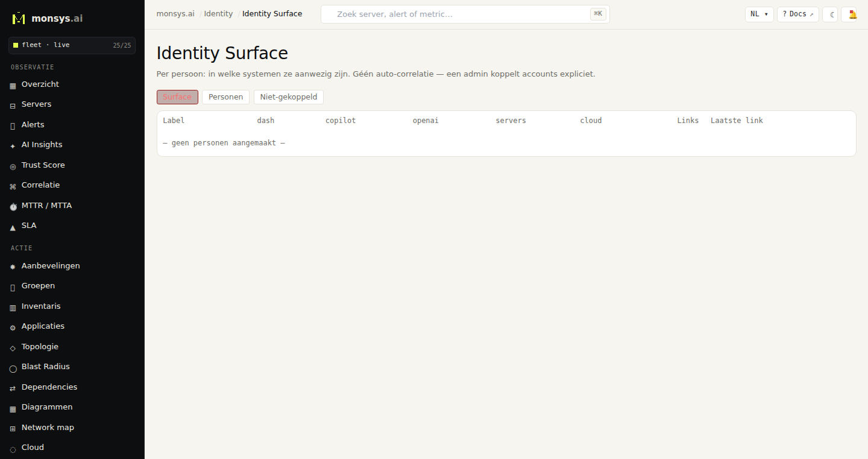Click the Trust Score target icon
The height and width of the screenshot is (459, 868).
click(13, 166)
